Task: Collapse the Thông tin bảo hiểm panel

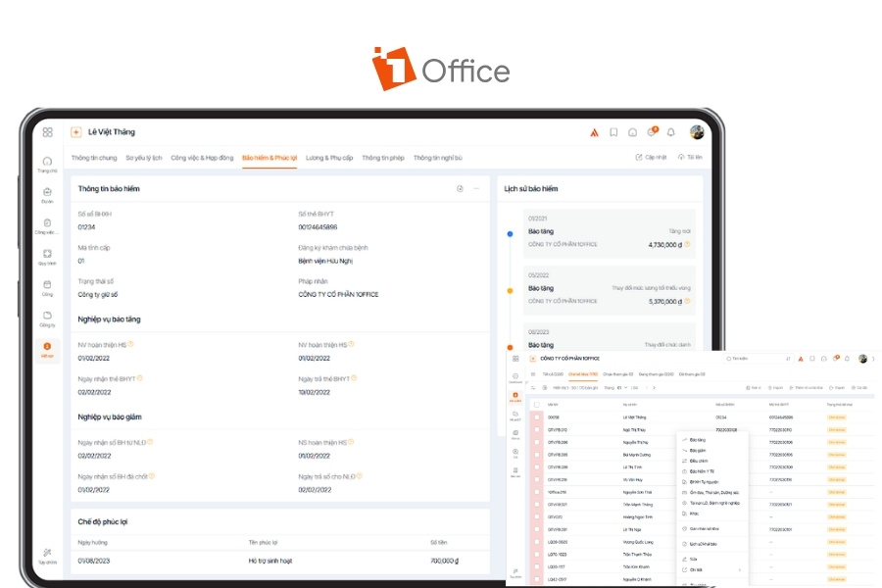Action: (476, 189)
